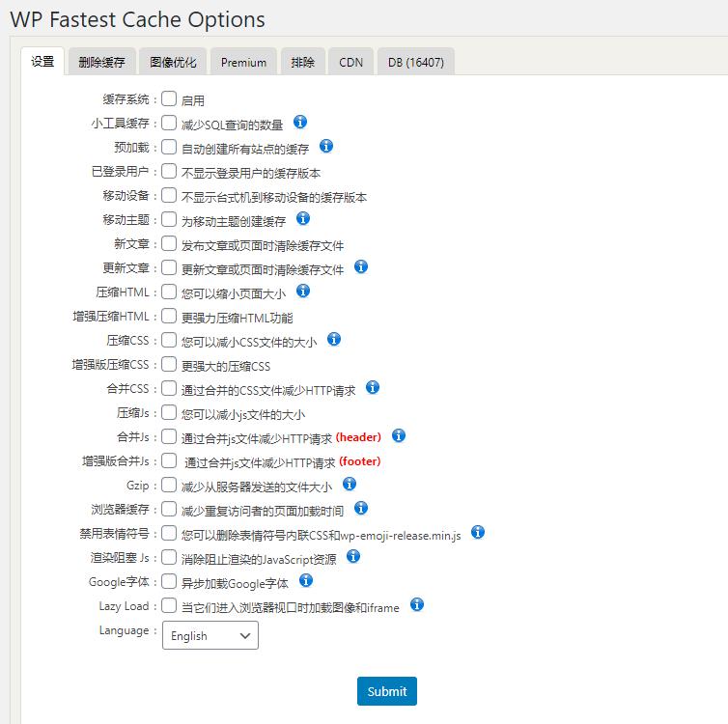Show info icon for 渲染阻塞 Js
728x724 pixels.
[352, 556]
